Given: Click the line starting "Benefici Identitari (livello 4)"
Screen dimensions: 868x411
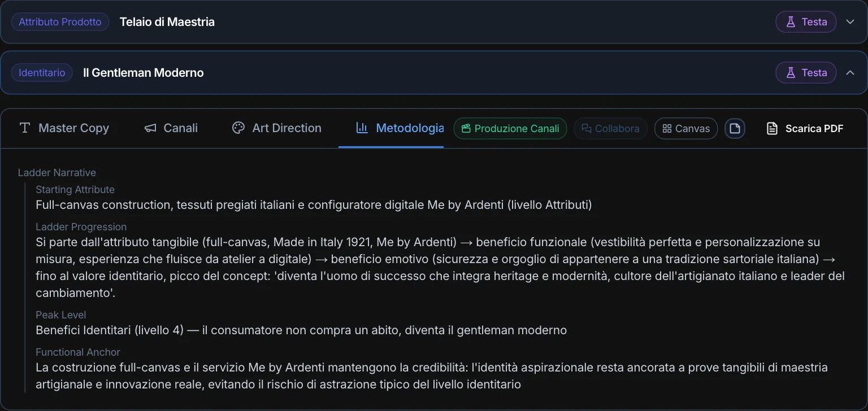Looking at the screenshot, I should click(301, 330).
